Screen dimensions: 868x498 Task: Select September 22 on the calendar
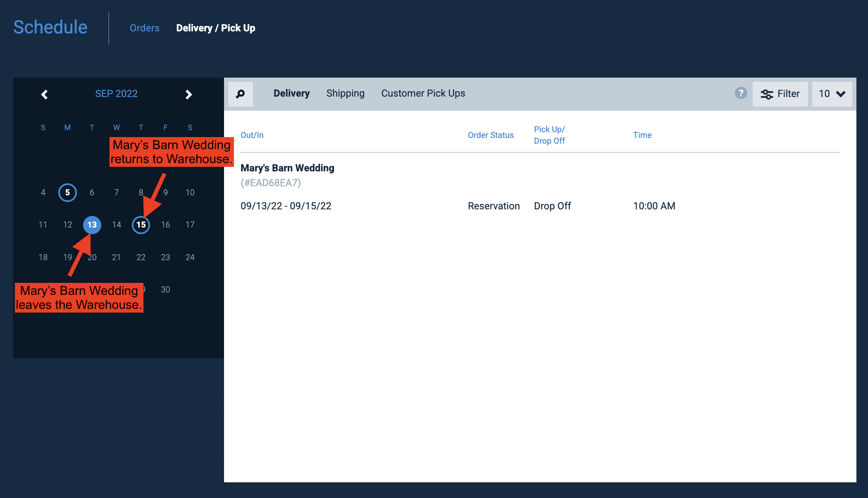141,257
